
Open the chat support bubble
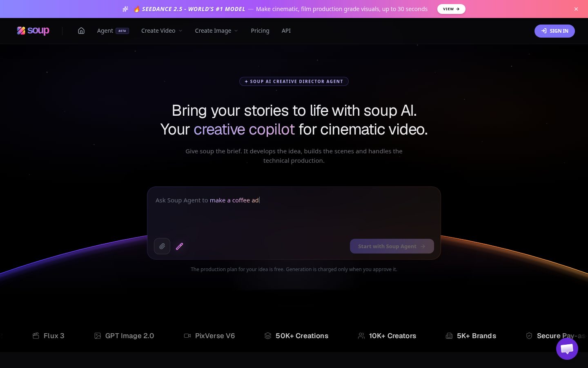pyautogui.click(x=567, y=349)
